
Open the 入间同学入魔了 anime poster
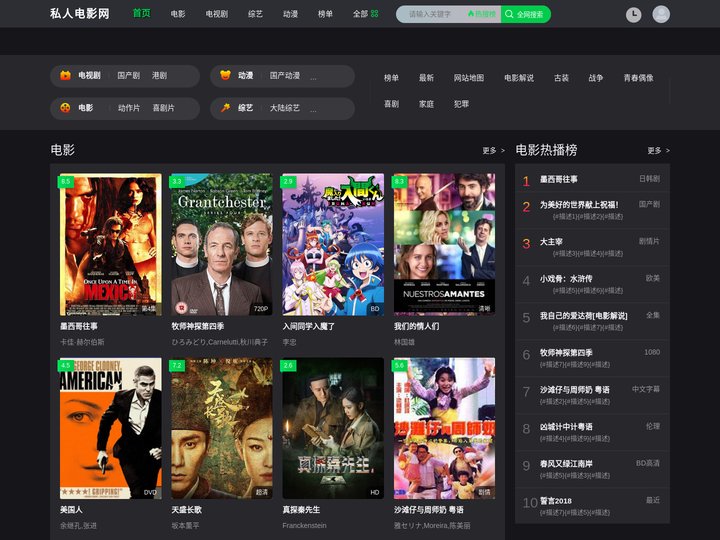coord(333,244)
